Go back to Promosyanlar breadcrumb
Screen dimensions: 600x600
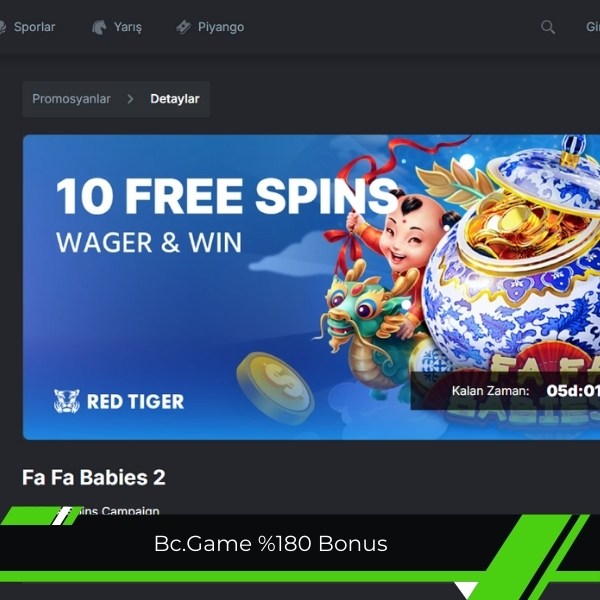(71, 99)
